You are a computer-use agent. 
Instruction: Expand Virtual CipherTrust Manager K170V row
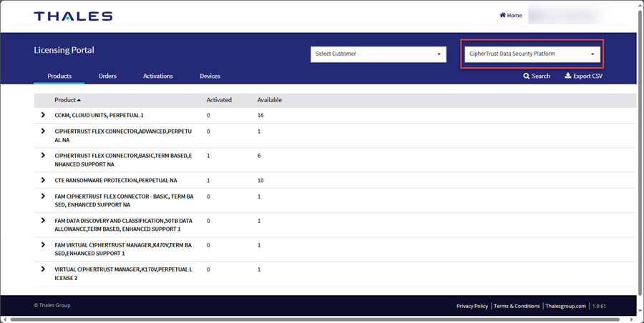pos(43,269)
